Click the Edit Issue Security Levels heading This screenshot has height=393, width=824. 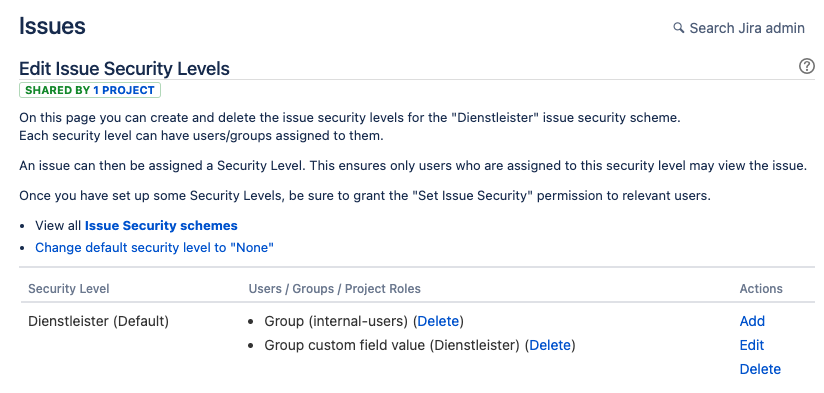(x=124, y=69)
